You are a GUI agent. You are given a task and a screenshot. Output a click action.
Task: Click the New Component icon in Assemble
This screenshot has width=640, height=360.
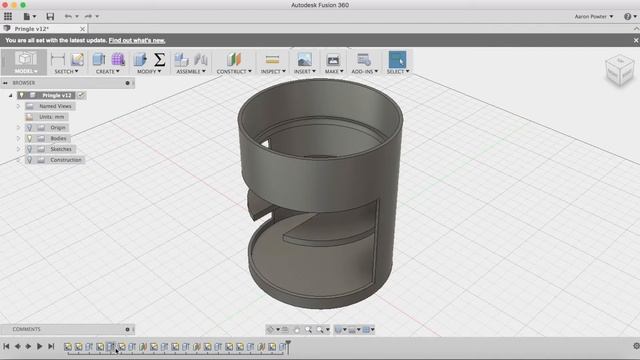click(181, 60)
